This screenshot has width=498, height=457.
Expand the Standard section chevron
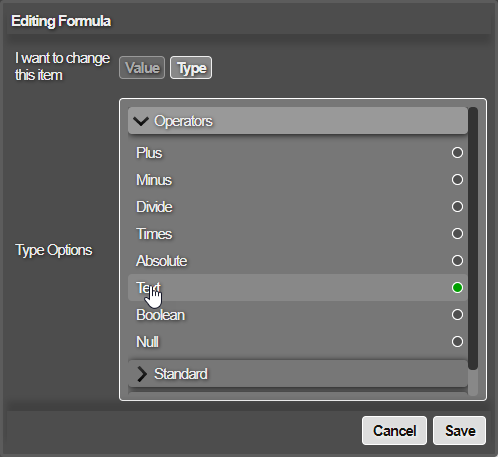142,374
